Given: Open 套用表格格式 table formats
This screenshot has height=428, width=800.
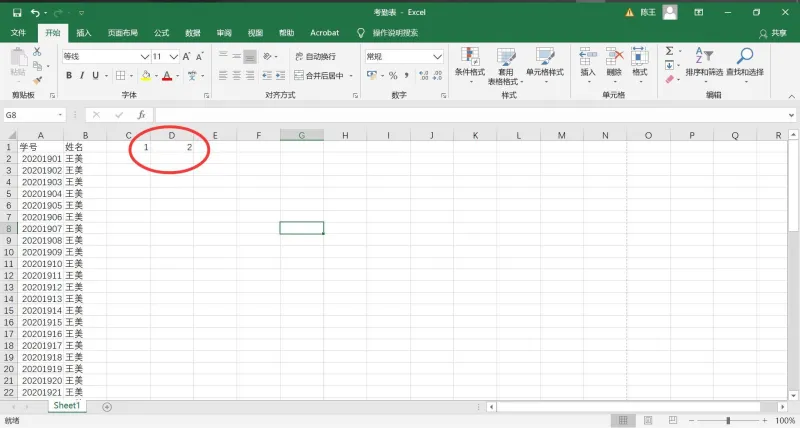Looking at the screenshot, I should coord(505,66).
